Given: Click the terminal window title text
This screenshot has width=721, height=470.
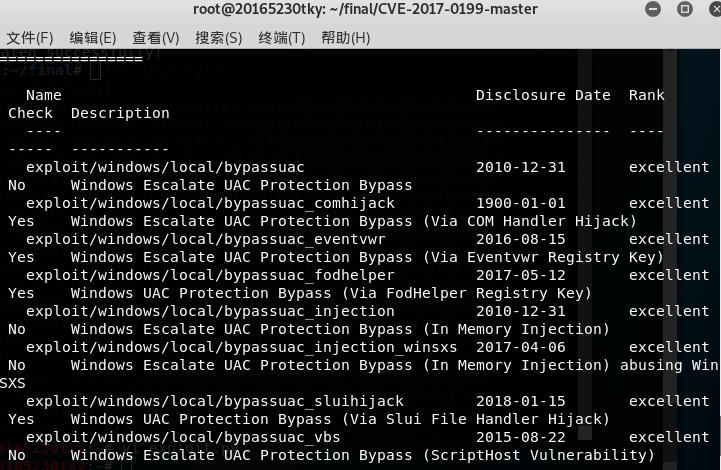Looking at the screenshot, I should (x=365, y=10).
